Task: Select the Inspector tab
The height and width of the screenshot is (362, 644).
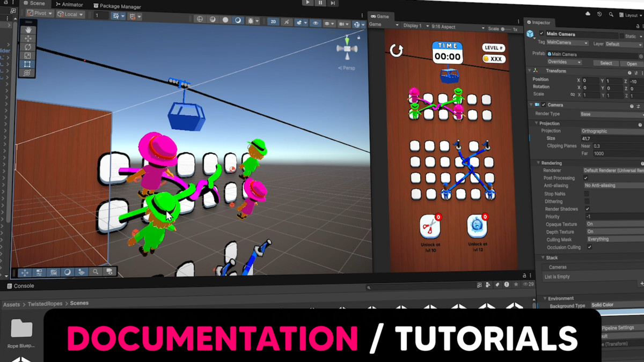Action: [x=538, y=23]
